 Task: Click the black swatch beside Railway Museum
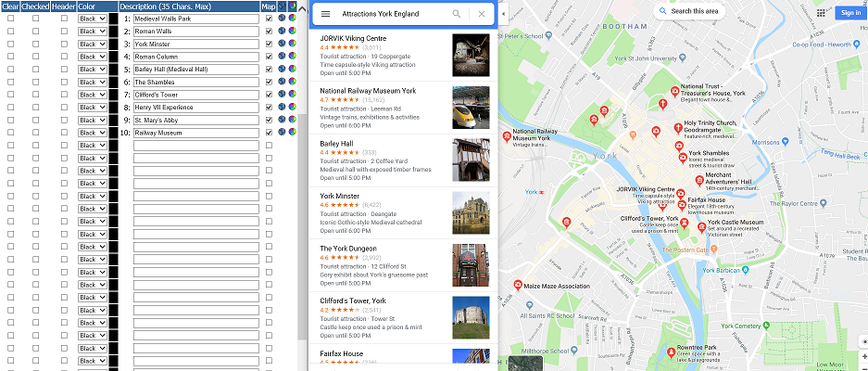click(x=114, y=133)
